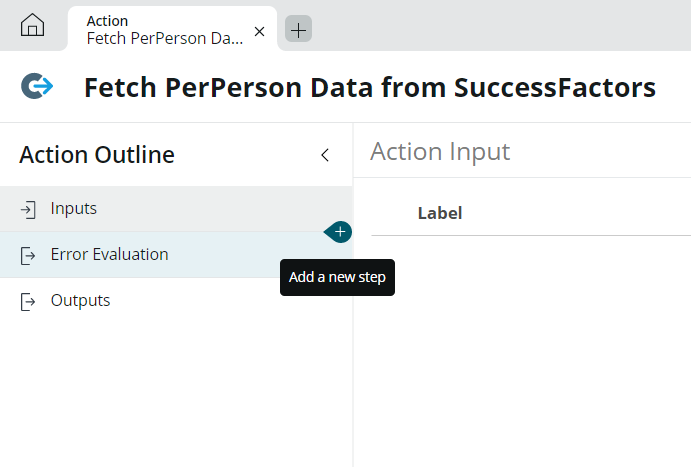The height and width of the screenshot is (467, 691).
Task: Open the Outputs outline item
Action: pyautogui.click(x=176, y=301)
